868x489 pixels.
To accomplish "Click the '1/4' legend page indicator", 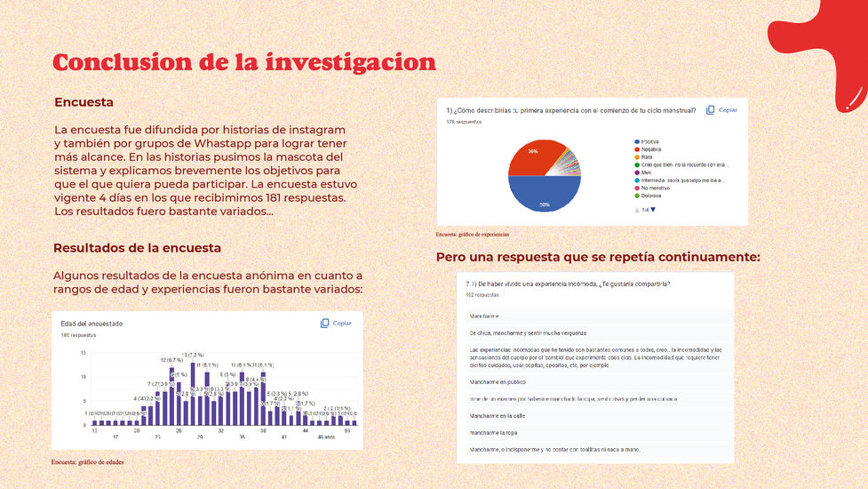I will 645,210.
